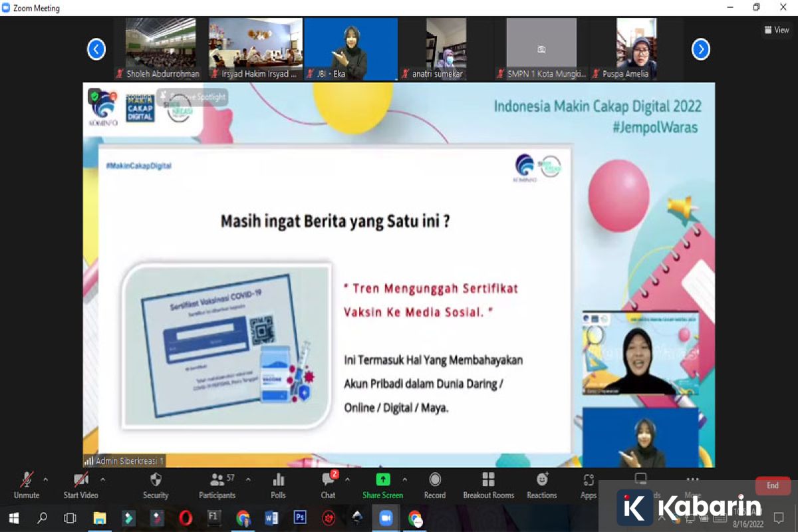The height and width of the screenshot is (532, 798).
Task: Select the J8i - Eka video thumbnail
Action: [351, 49]
